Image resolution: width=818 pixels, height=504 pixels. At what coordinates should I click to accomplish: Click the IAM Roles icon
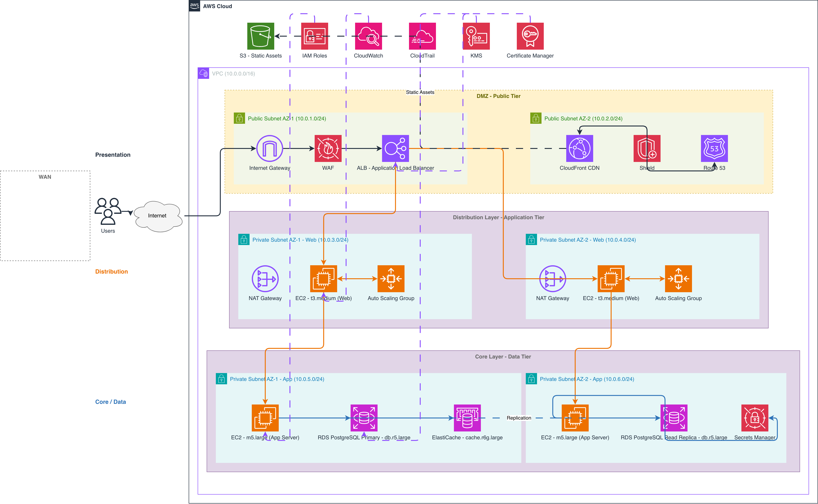[315, 36]
